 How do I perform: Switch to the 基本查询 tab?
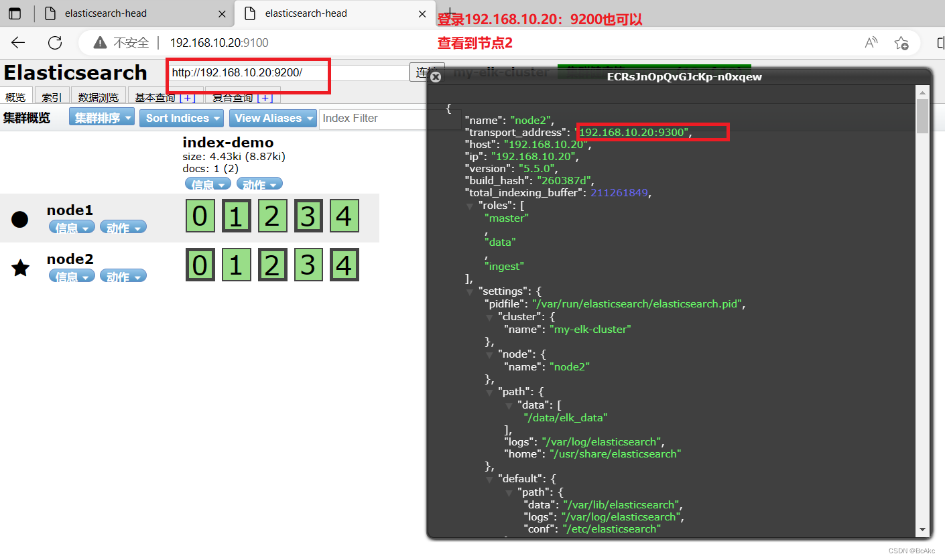click(x=155, y=98)
